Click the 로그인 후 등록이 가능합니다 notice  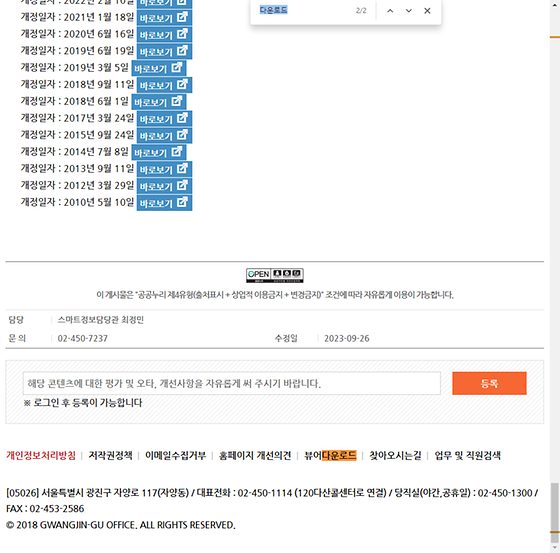click(82, 403)
